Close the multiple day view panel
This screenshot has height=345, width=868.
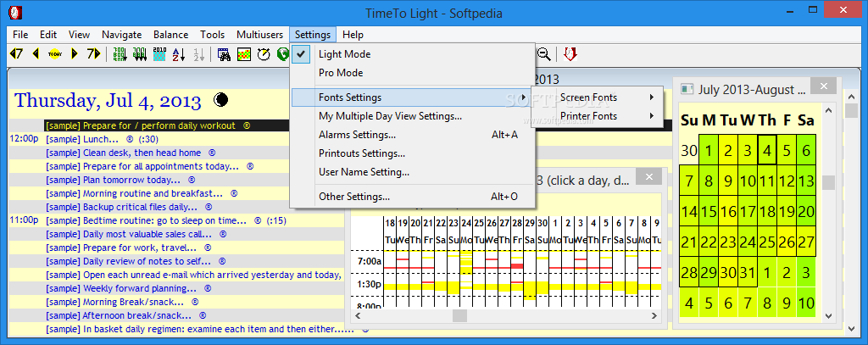[649, 176]
